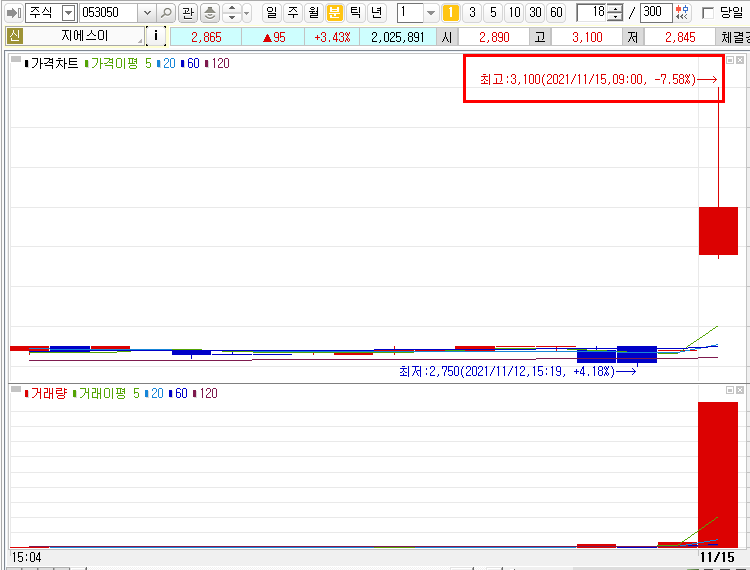Click the 최저:2,750 low price annotation
The height and width of the screenshot is (570, 750).
518,371
